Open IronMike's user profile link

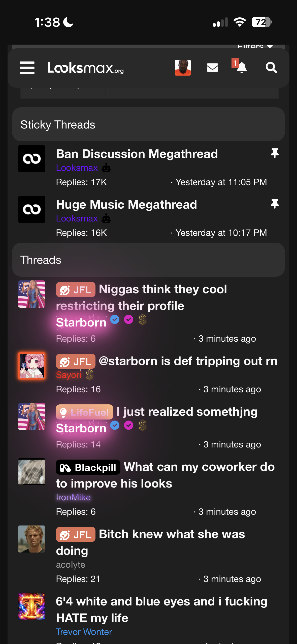tap(73, 497)
